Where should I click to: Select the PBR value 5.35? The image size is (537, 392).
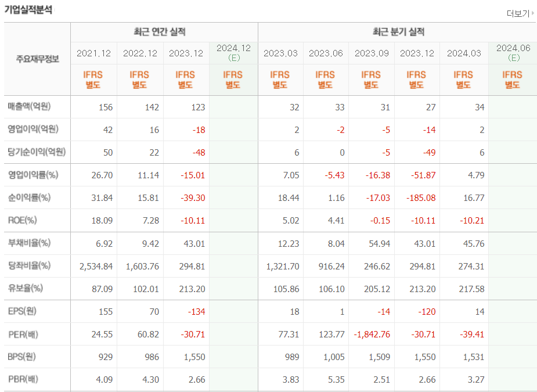pos(336,379)
